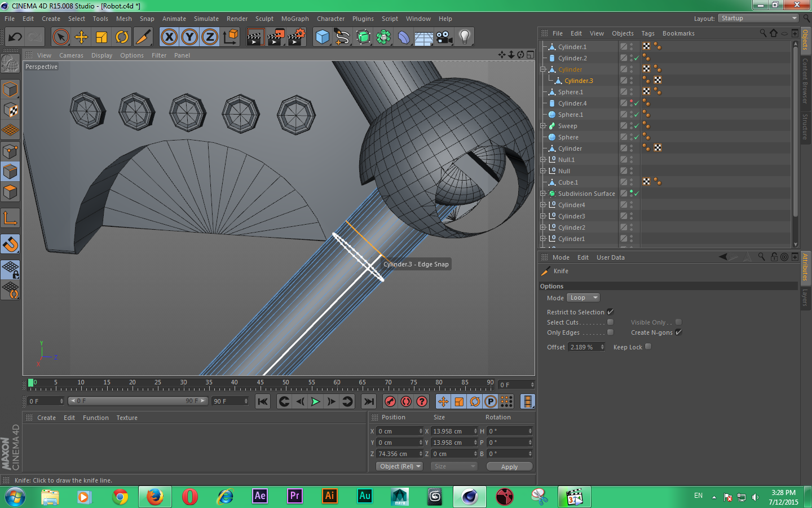
Task: Toggle Z axis lock
Action: pos(210,37)
